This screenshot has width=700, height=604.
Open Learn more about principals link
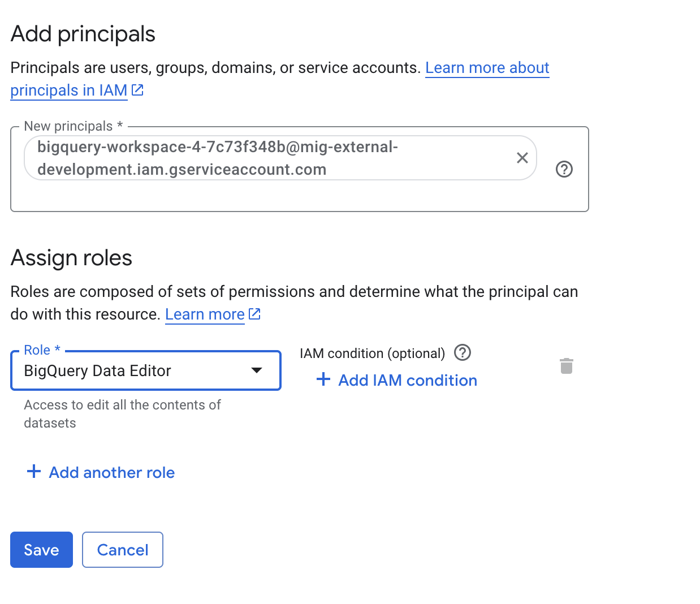pos(487,68)
